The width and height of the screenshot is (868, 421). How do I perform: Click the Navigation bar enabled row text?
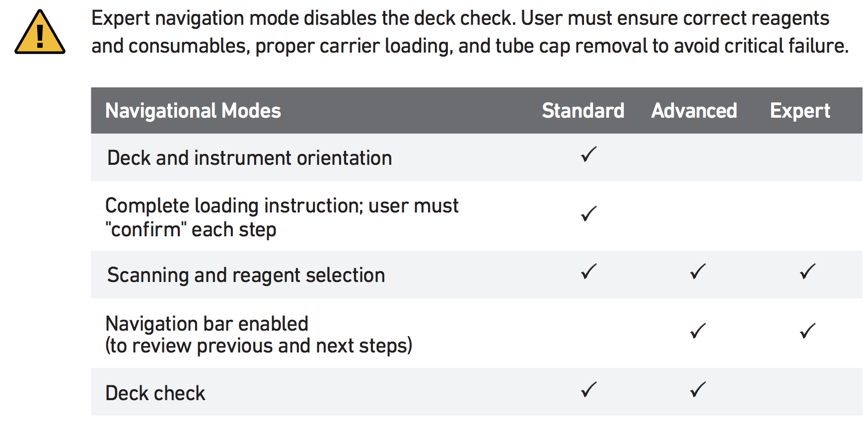point(259,335)
